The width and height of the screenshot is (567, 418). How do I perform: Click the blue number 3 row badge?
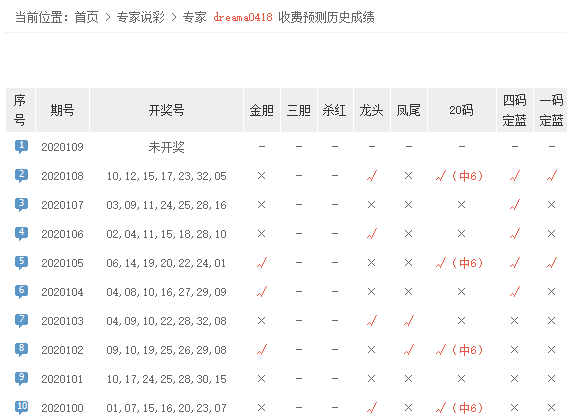point(21,205)
